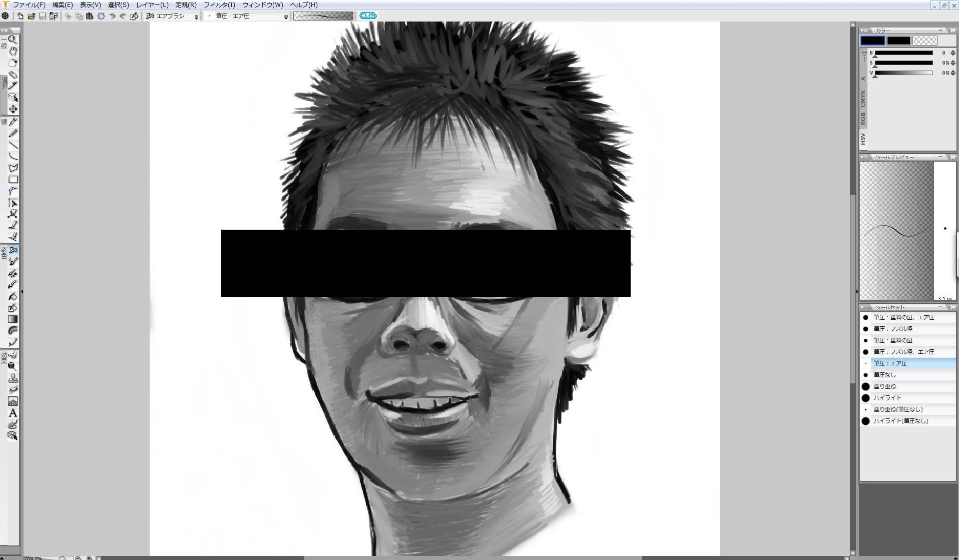
Task: Adjust the H hue slider
Action: (x=903, y=53)
